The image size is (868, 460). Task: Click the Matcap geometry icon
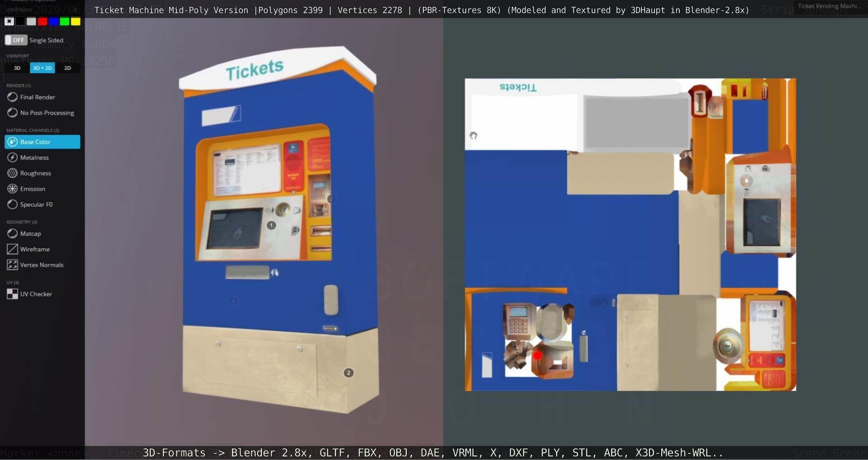click(x=12, y=233)
